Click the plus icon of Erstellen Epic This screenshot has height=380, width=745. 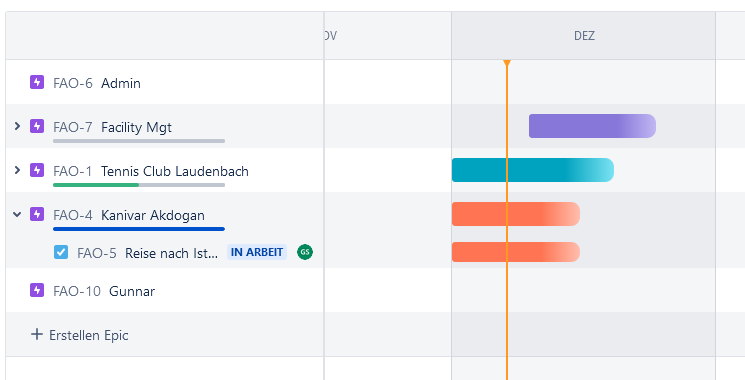coord(37,334)
